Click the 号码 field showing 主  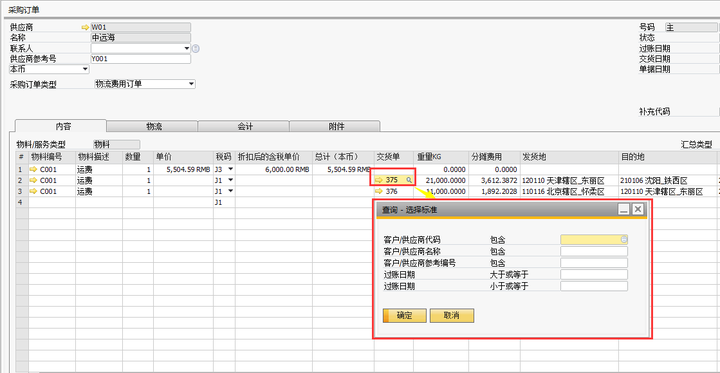click(691, 28)
